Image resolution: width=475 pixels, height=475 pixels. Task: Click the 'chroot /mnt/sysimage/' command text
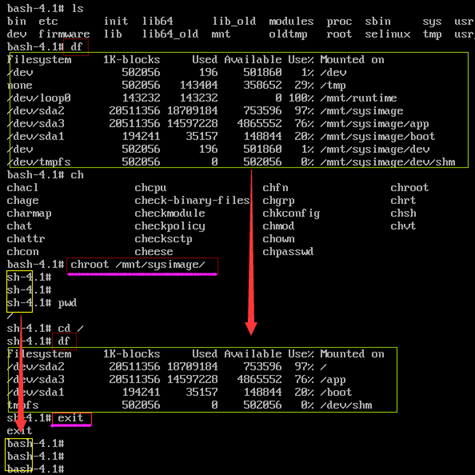[x=138, y=265]
